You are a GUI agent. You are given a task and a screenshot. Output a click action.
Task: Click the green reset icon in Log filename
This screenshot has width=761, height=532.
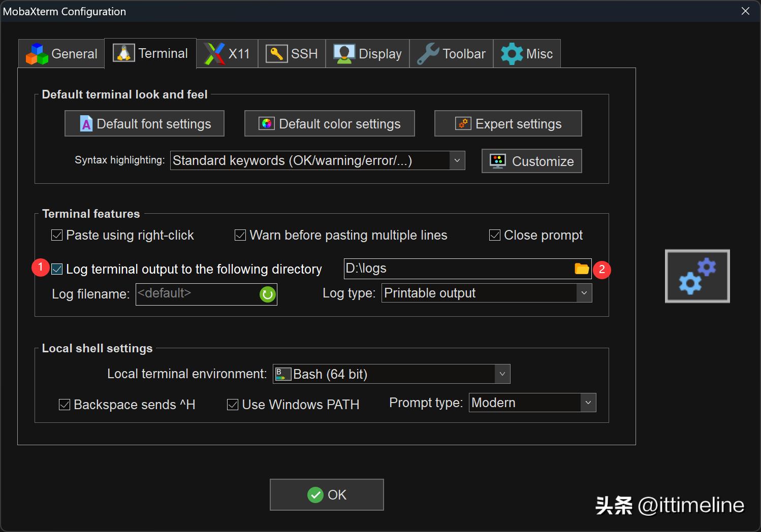tap(267, 294)
